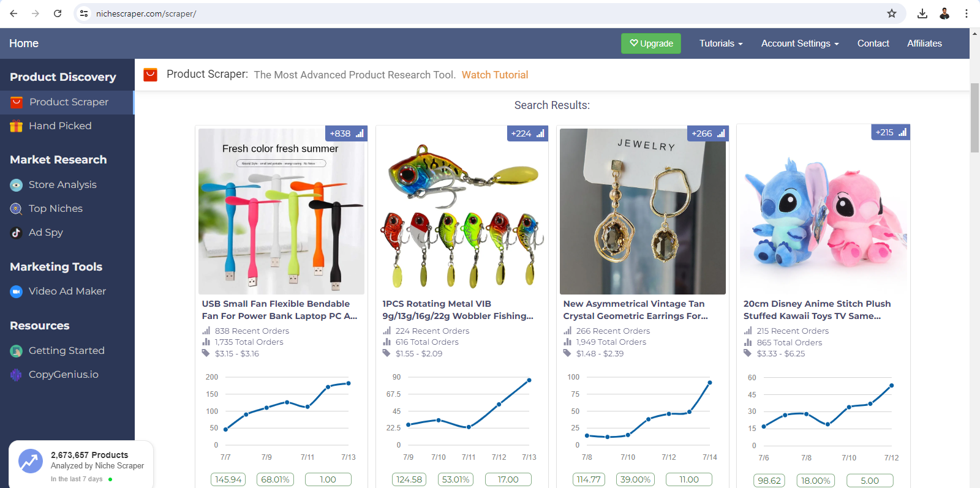Open the CopyGenius.io link

64,375
